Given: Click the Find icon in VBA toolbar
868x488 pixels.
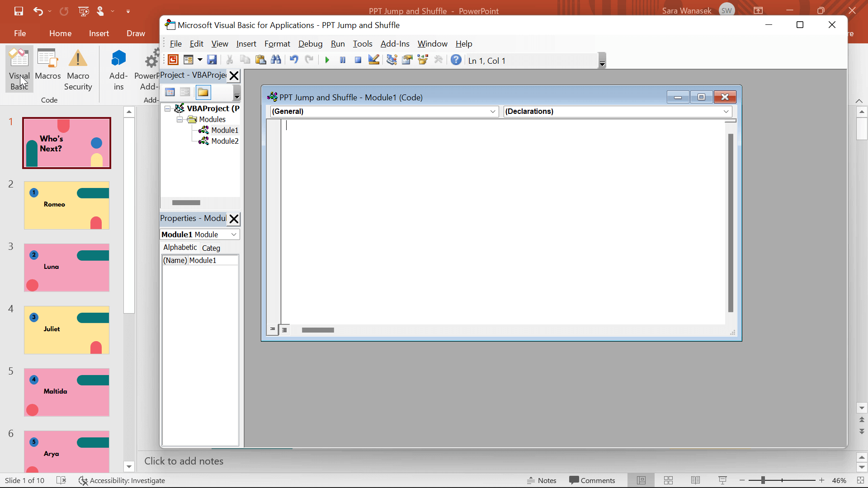Looking at the screenshot, I should [x=276, y=60].
